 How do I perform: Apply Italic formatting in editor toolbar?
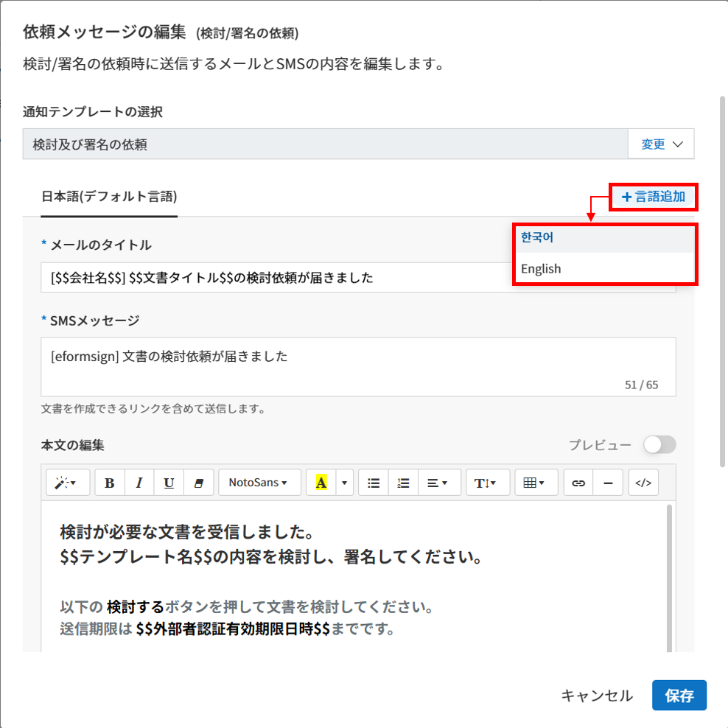(139, 483)
